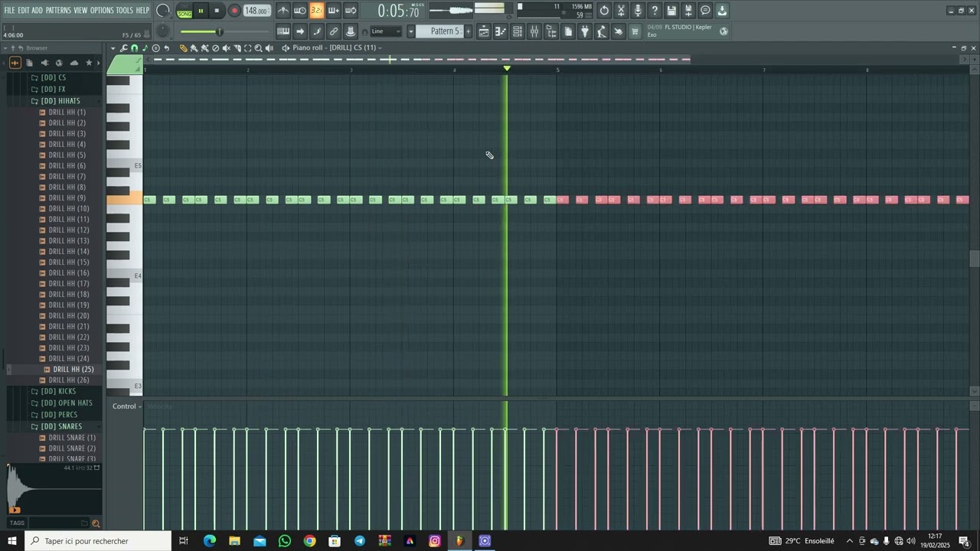
Task: Toggle typing keyboard to piano icon
Action: [x=283, y=31]
